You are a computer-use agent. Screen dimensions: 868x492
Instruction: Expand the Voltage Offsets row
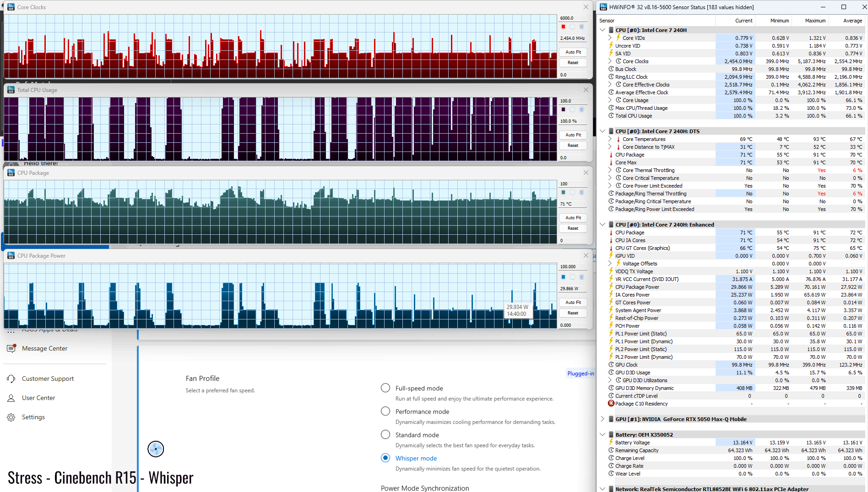click(610, 264)
